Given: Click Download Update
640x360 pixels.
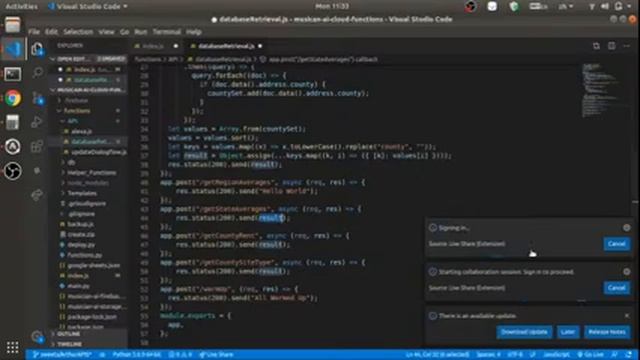Looking at the screenshot, I should [x=524, y=332].
